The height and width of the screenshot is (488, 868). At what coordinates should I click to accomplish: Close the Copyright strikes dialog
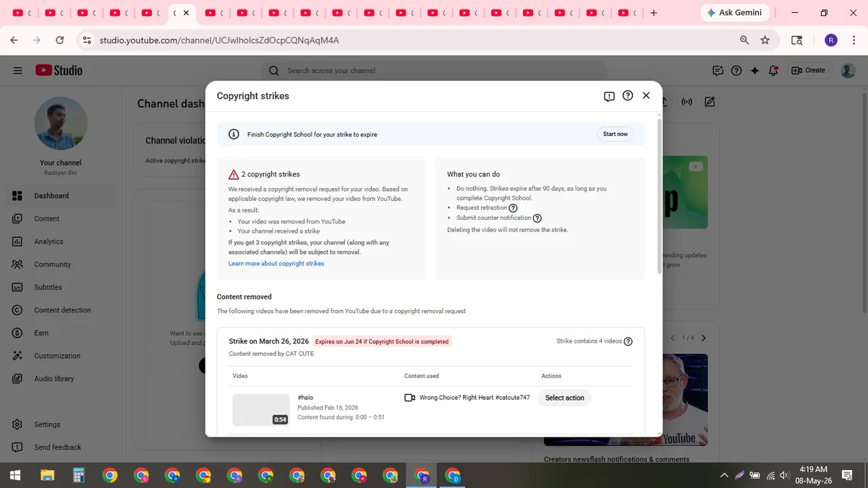pos(646,95)
